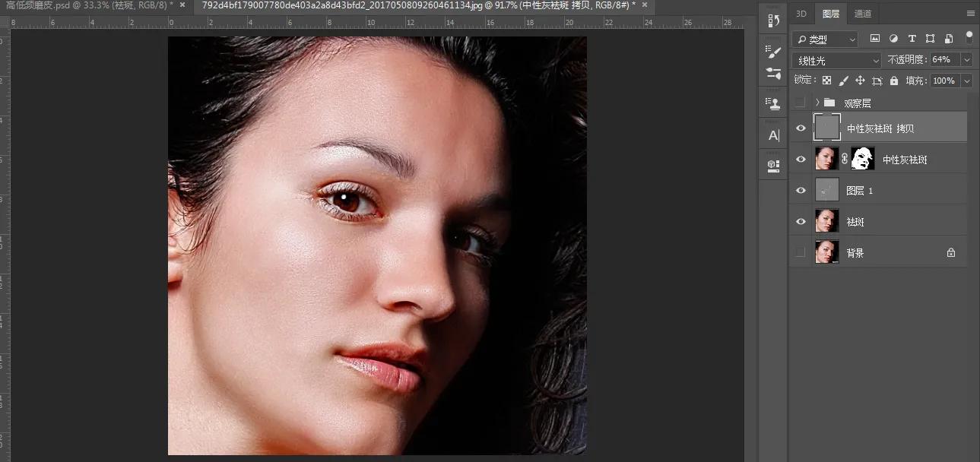The image size is (980, 462).
Task: Select the layer named 图层 1
Action: [x=859, y=191]
